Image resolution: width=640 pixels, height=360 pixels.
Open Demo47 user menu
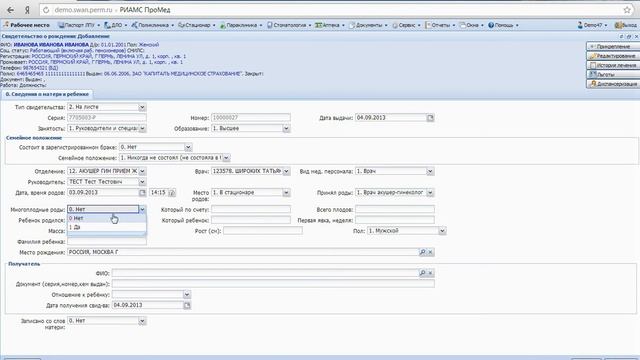click(592, 25)
